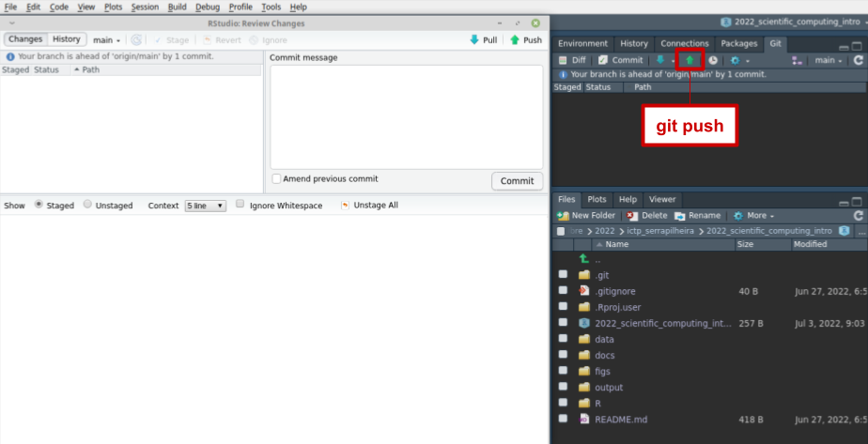
Task: Open the Context lines dropdown
Action: 205,206
